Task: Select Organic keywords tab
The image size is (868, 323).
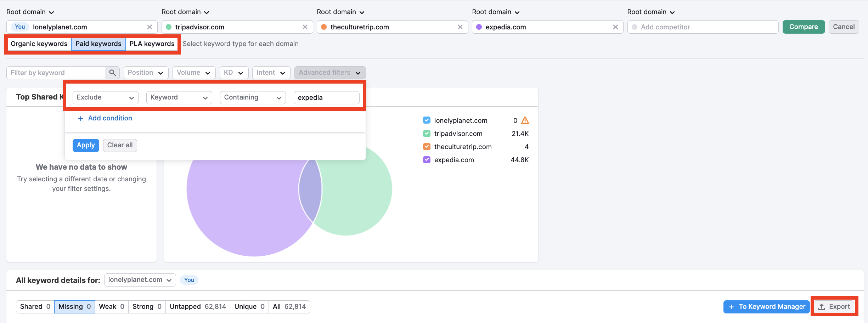Action: click(x=39, y=44)
